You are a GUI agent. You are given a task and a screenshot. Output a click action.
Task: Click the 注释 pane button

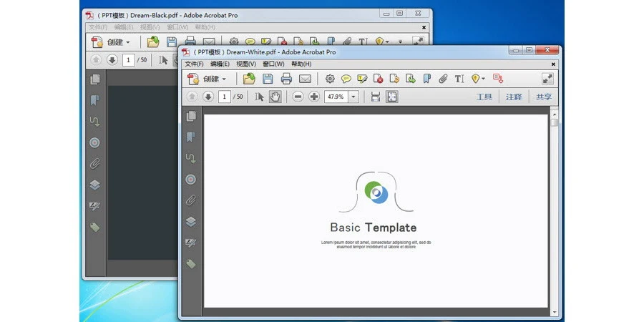click(x=514, y=97)
